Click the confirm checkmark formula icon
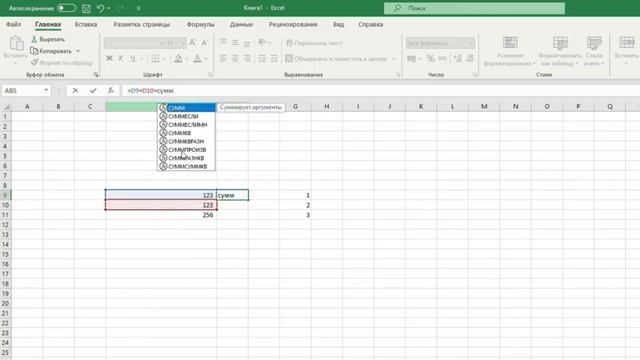 pos(93,91)
